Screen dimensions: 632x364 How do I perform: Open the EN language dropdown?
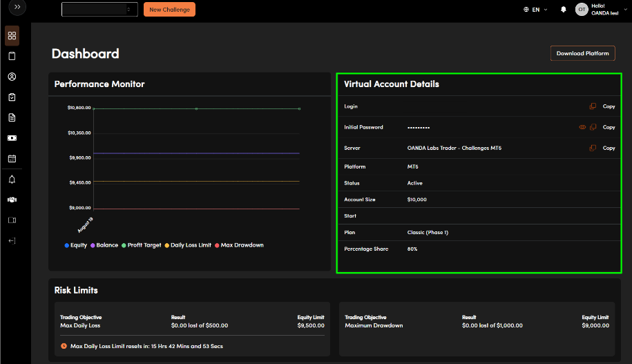tap(535, 10)
